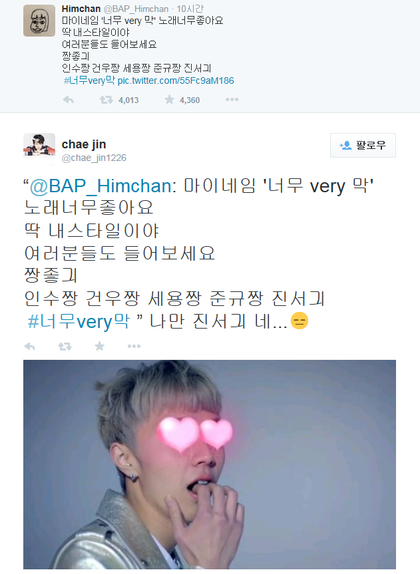Open the more options dots on Himchan's tweet

[x=232, y=100]
